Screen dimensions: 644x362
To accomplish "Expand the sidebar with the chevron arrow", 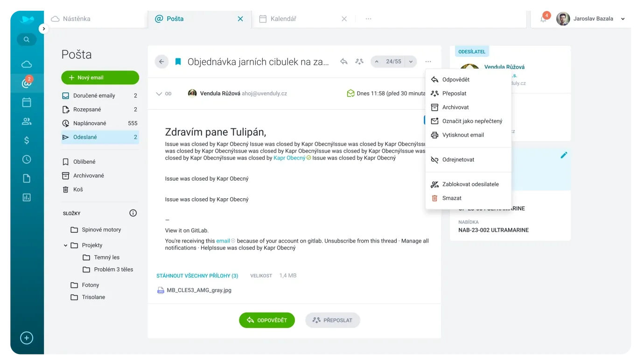I will pos(43,29).
